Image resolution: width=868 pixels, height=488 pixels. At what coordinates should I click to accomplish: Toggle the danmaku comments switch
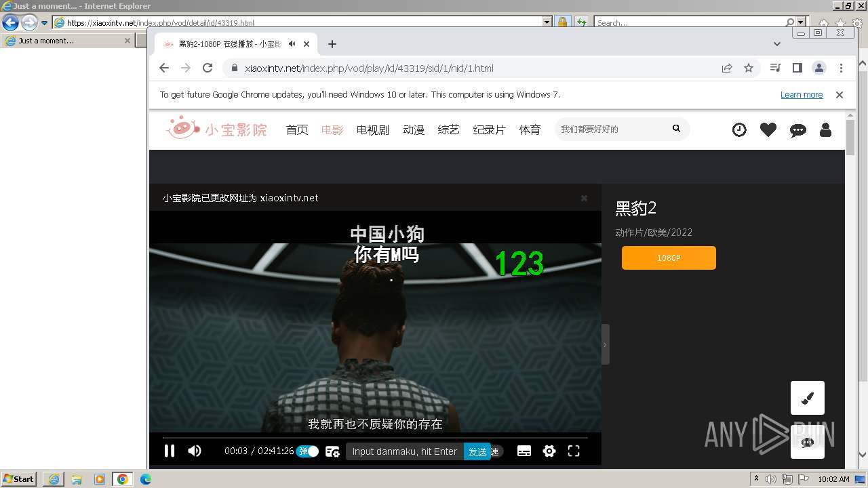coord(307,451)
